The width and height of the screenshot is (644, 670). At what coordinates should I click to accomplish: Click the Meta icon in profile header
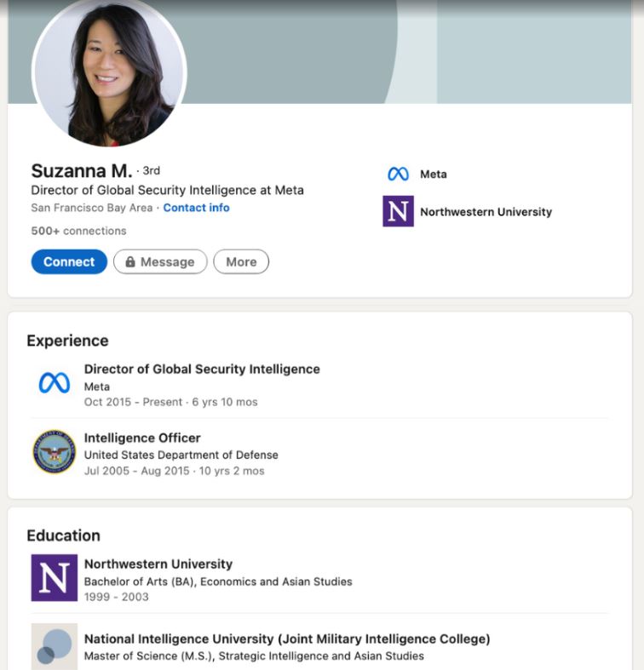coord(398,175)
